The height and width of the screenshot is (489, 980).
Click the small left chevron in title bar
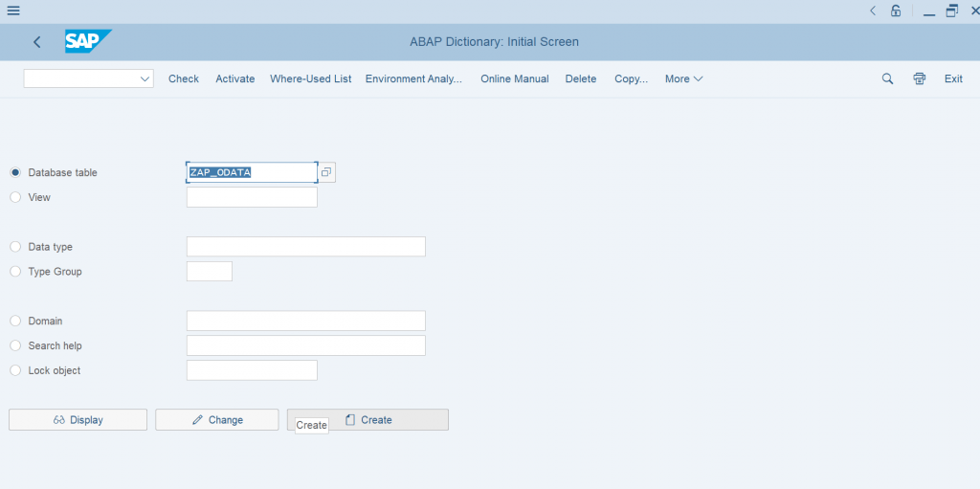click(873, 11)
